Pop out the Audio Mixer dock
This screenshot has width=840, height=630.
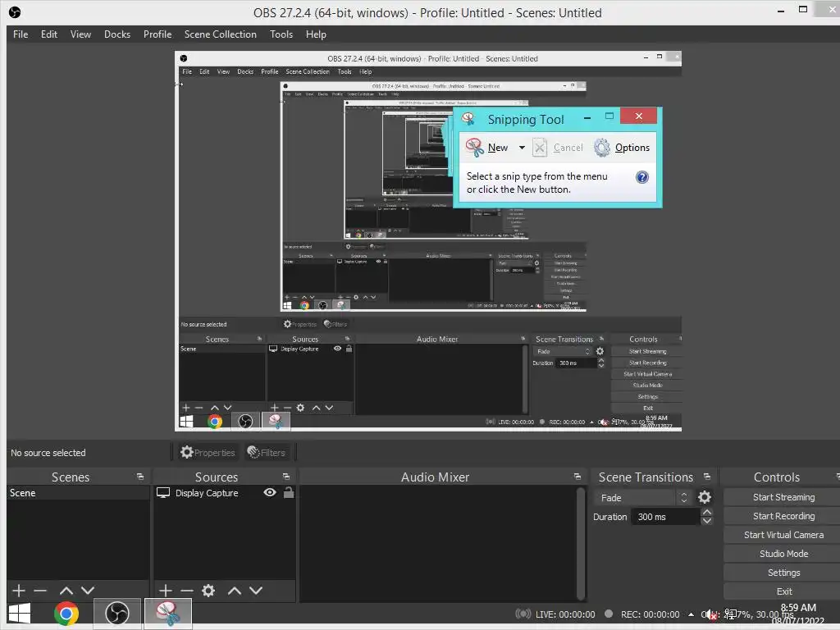[x=577, y=477]
